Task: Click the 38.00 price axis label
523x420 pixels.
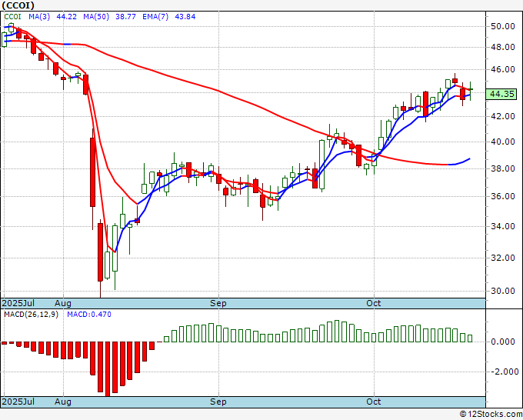Action: click(x=503, y=168)
